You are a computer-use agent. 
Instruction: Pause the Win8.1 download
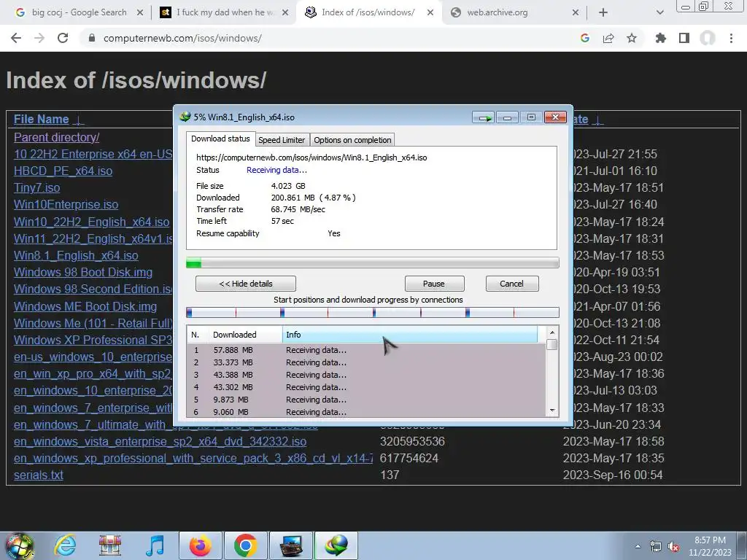point(434,284)
